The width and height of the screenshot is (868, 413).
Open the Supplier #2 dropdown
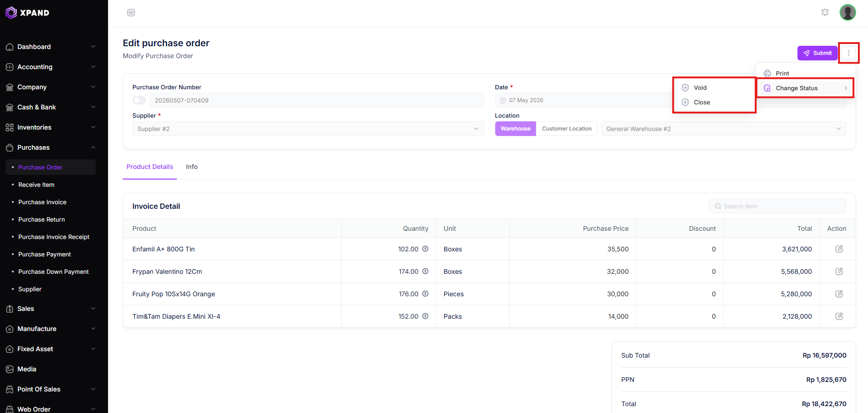[x=308, y=129]
